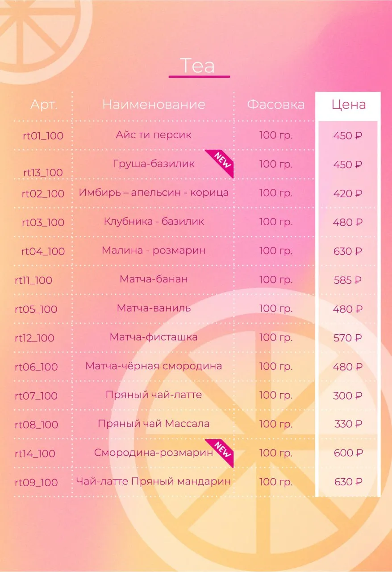
Task: Select the Наименование column header
Action: [x=154, y=105]
